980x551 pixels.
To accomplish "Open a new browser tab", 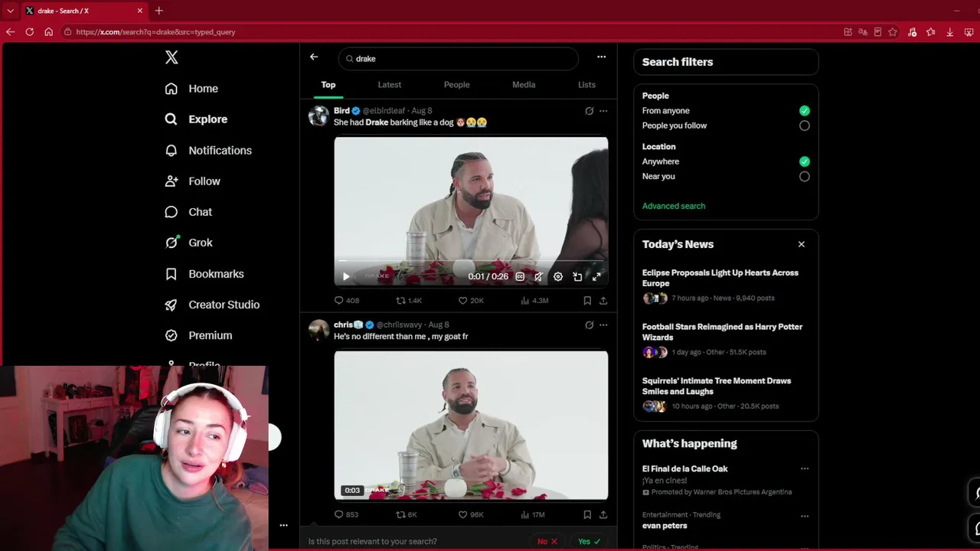I will 158,11.
